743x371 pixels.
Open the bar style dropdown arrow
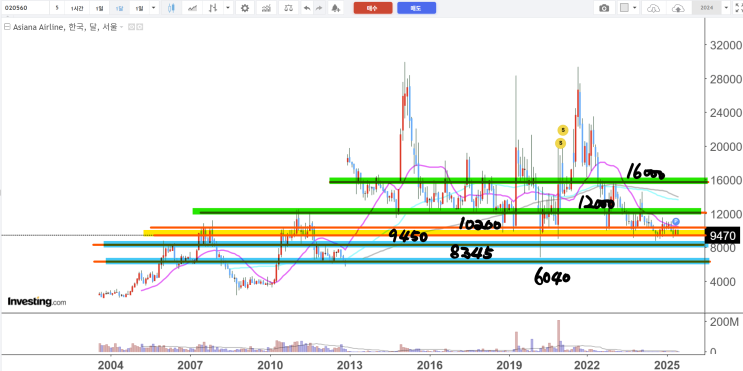tap(229, 8)
